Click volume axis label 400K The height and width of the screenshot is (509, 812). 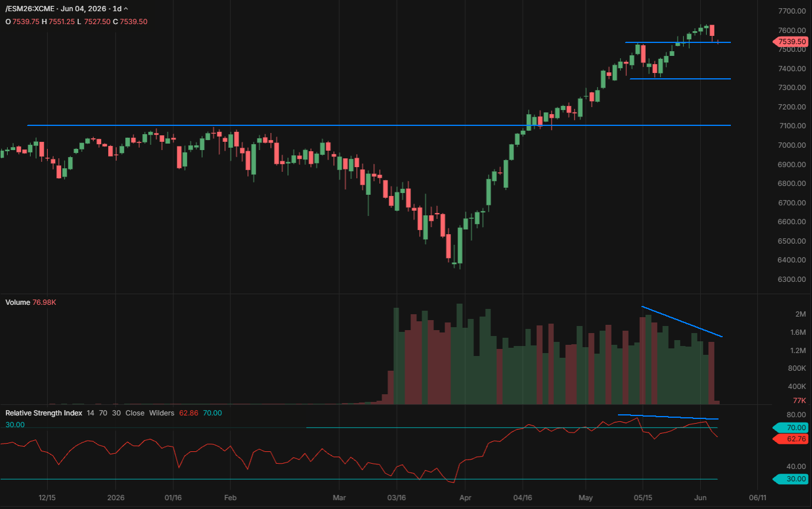pos(797,387)
